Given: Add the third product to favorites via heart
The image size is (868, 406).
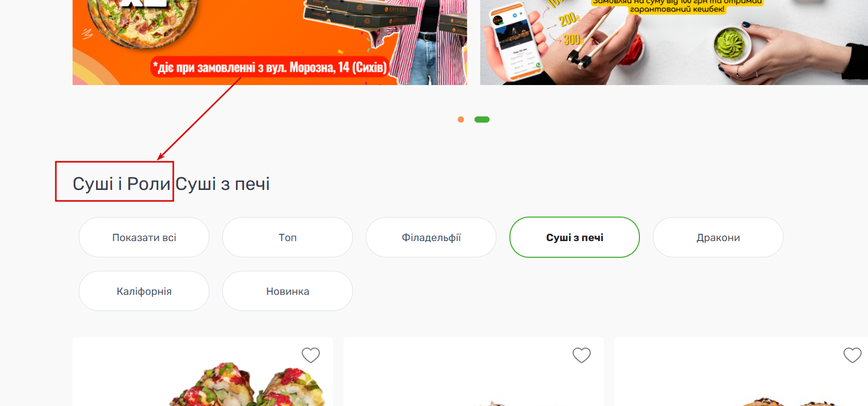Looking at the screenshot, I should (852, 355).
